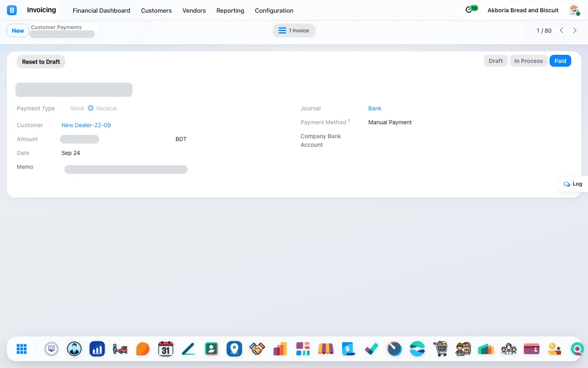588x368 pixels.
Task: Open the man-in-suit avatar app
Action: tap(74, 349)
